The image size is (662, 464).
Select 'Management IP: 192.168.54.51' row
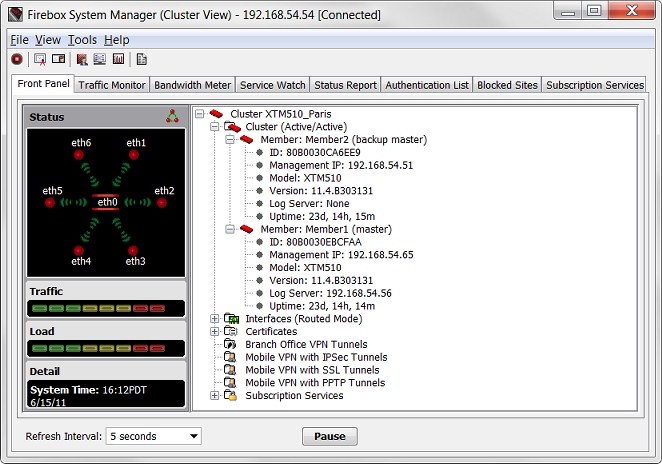[x=341, y=165]
